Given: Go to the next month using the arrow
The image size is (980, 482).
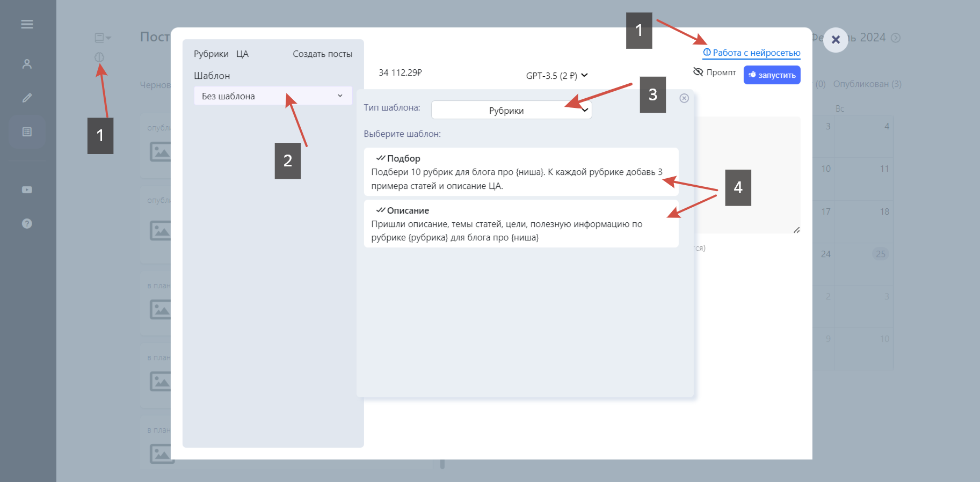Looking at the screenshot, I should [896, 38].
